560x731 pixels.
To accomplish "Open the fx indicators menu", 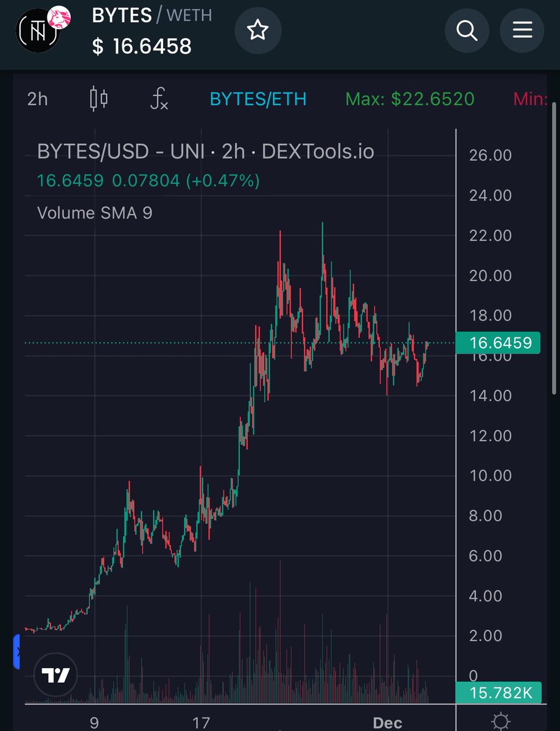I will [159, 99].
